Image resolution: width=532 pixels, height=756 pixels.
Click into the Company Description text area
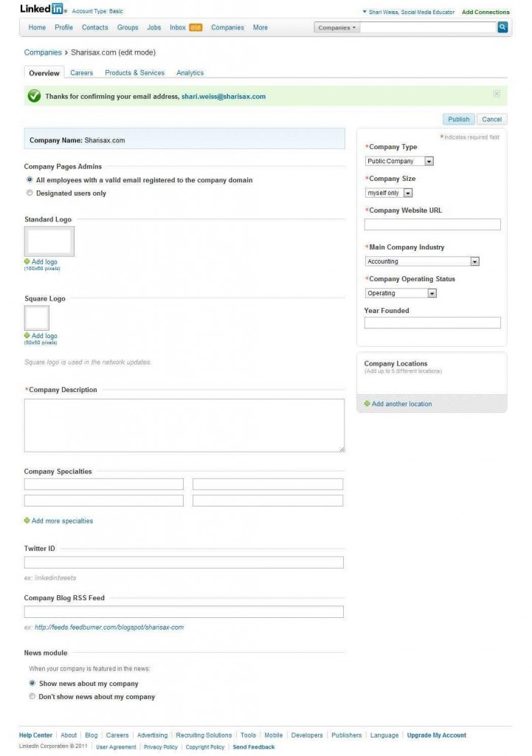tap(184, 425)
